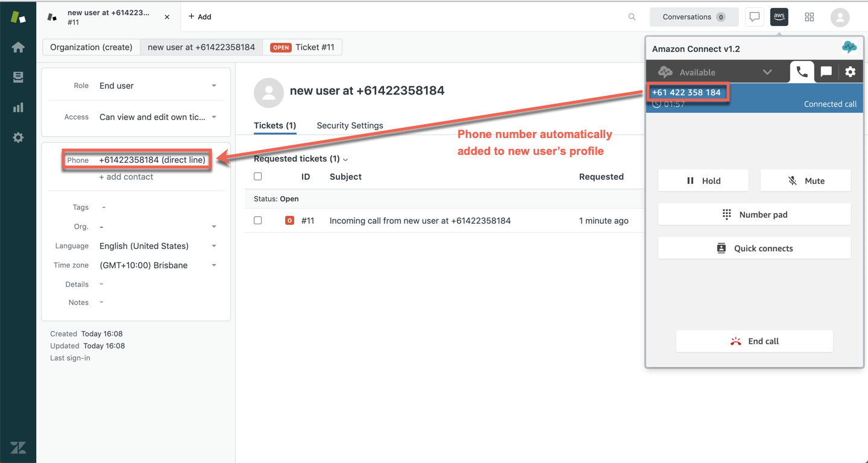Toggle the select-all tickets checkbox
868x463 pixels.
click(x=258, y=177)
